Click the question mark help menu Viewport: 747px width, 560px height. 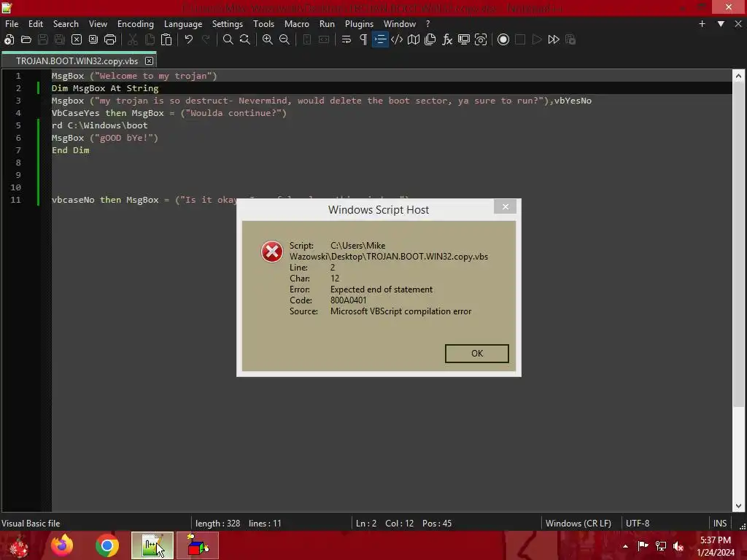coord(427,24)
